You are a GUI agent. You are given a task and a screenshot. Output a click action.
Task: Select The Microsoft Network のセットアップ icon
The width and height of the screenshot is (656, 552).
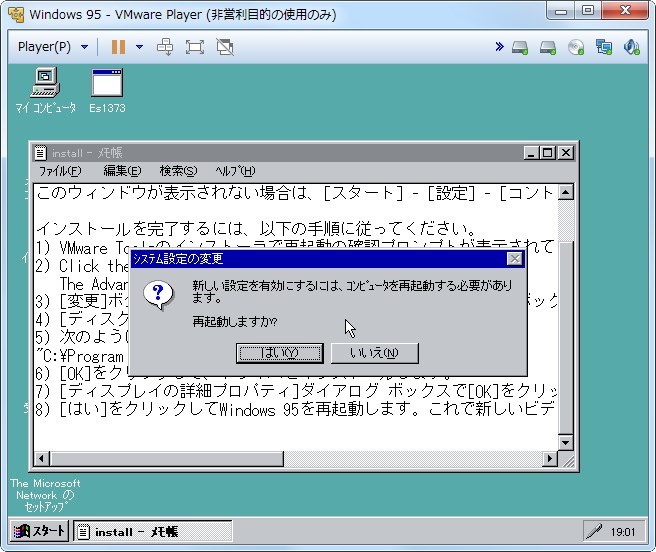(x=45, y=496)
